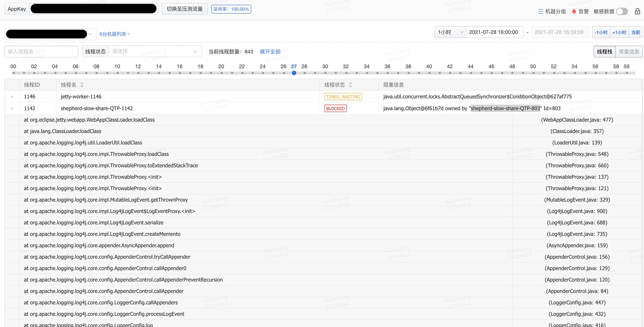
Task: Open the 机器分组 list icon
Action: tap(540, 11)
